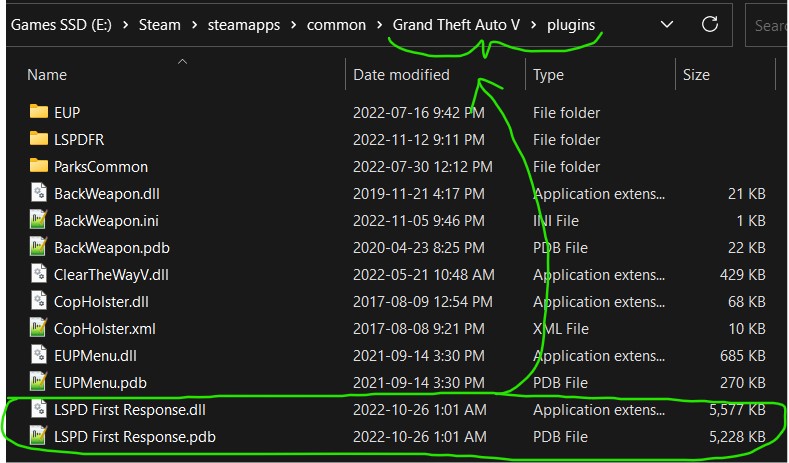This screenshot has height=463, width=789.
Task: Select the EUP folder name
Action: (67, 112)
